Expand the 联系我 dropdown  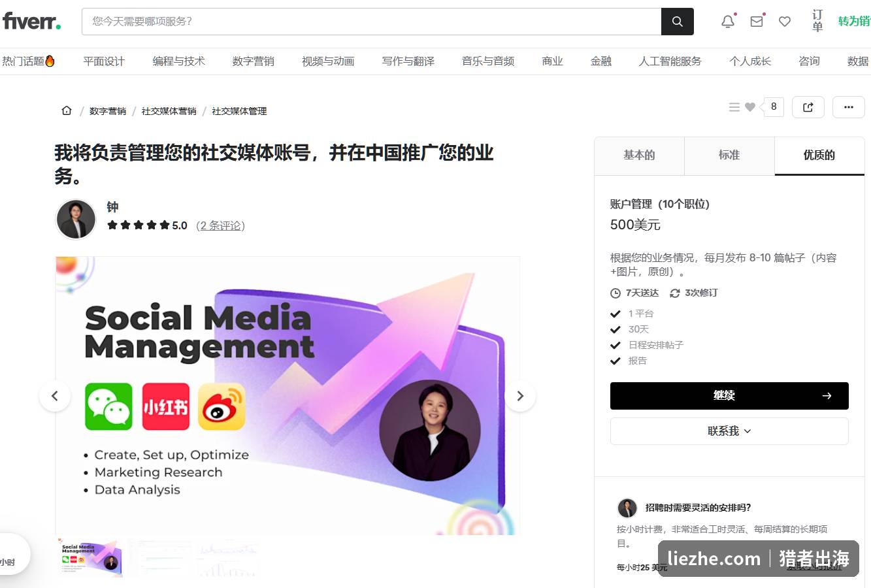point(729,431)
